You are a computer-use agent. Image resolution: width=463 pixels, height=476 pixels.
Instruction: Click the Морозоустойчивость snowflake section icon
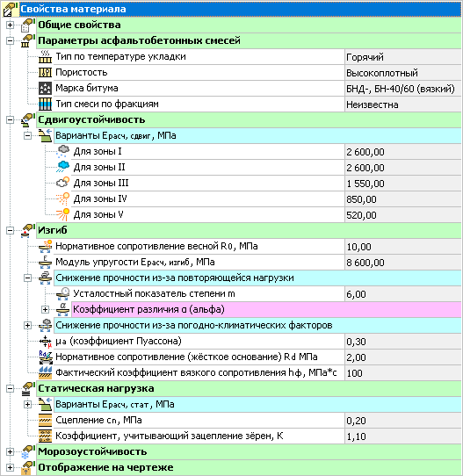pyautogui.click(x=28, y=452)
